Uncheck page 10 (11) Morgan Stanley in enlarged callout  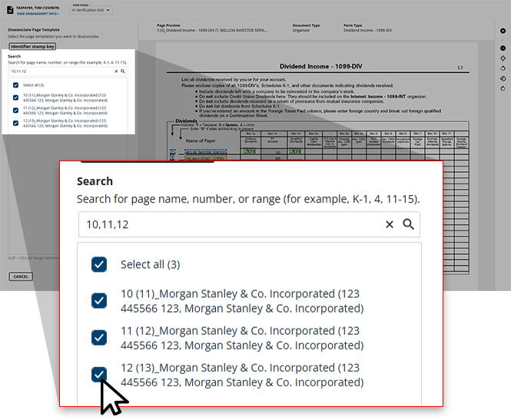tap(99, 300)
